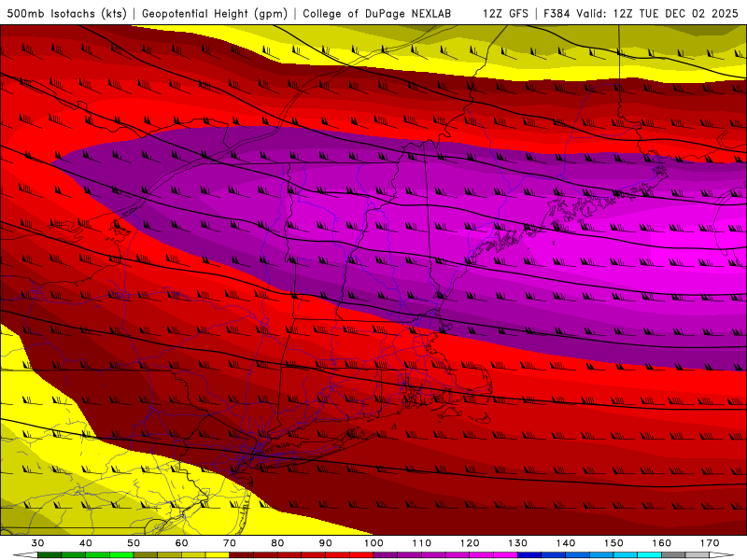Click the 140 knot label on the legend
747x560 pixels.
(x=566, y=543)
